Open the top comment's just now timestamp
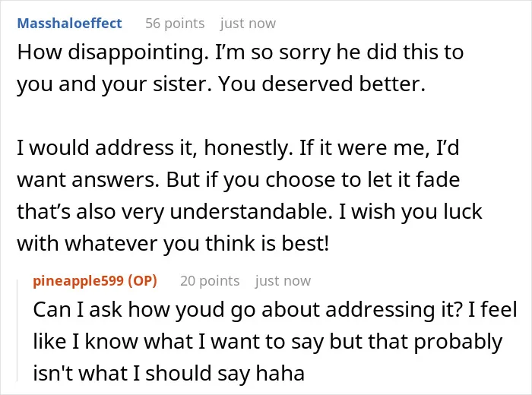The width and height of the screenshot is (532, 395). 248,24
